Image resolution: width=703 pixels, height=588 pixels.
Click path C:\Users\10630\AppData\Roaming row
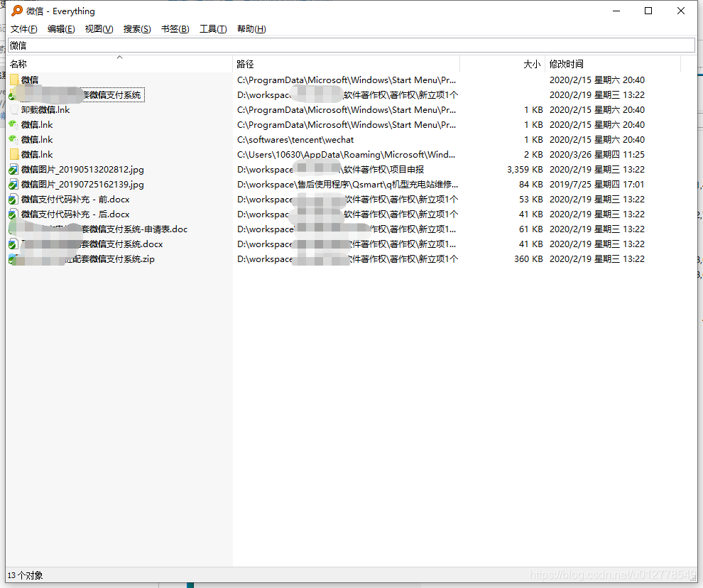tap(346, 154)
